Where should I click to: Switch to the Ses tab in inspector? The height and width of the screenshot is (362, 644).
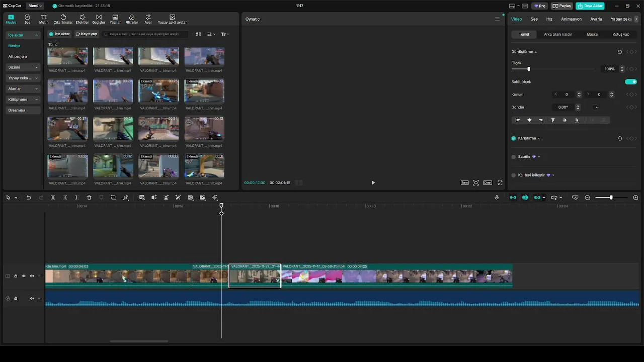534,19
